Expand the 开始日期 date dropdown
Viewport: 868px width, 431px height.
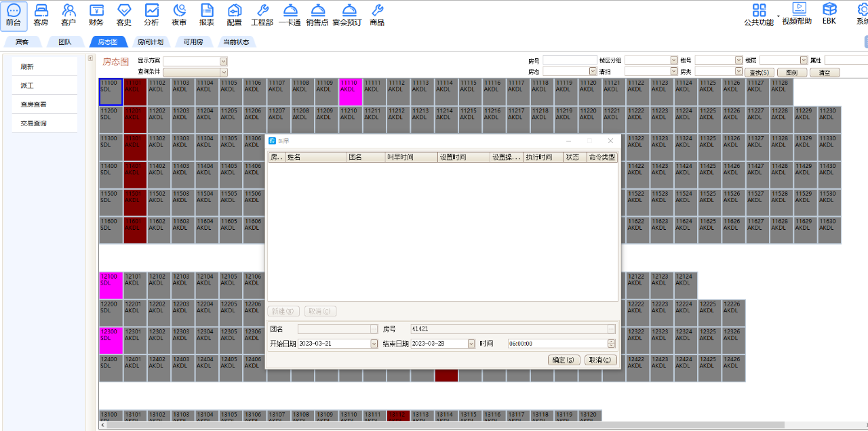pos(374,344)
